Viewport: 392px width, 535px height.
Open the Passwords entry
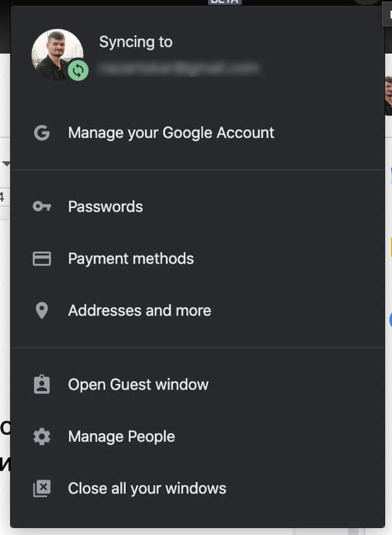[106, 207]
